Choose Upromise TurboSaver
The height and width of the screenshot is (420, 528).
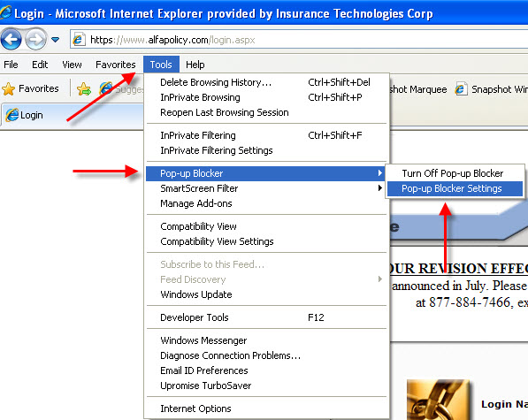click(267, 386)
